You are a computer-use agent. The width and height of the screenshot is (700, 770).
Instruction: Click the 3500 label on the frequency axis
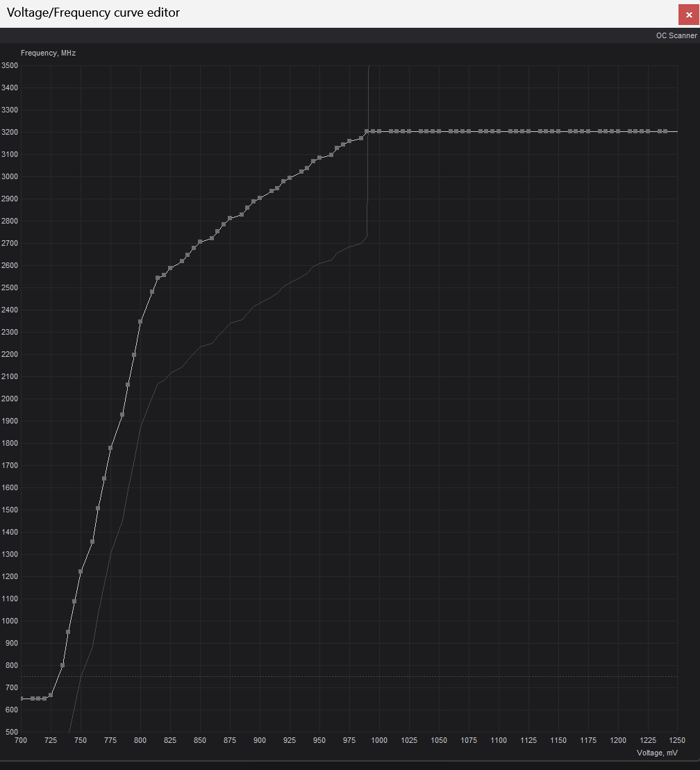tap(9, 65)
